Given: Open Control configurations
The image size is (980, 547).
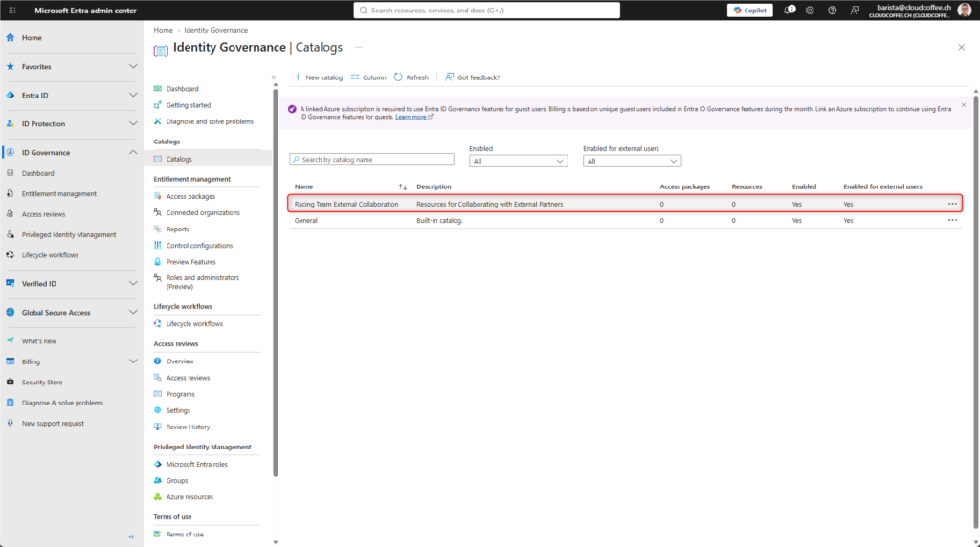Looking at the screenshot, I should click(199, 246).
